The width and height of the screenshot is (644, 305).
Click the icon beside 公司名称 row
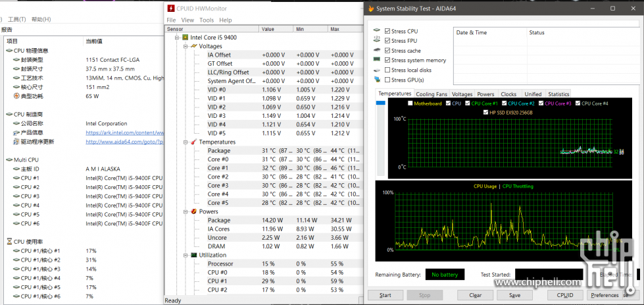[x=16, y=123]
